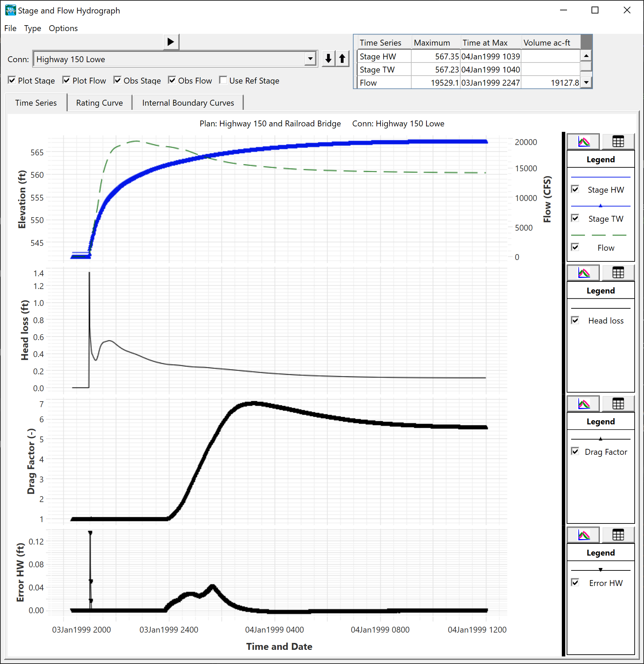Expand the Conn connection dropdown
This screenshot has width=644, height=664.
coord(310,59)
